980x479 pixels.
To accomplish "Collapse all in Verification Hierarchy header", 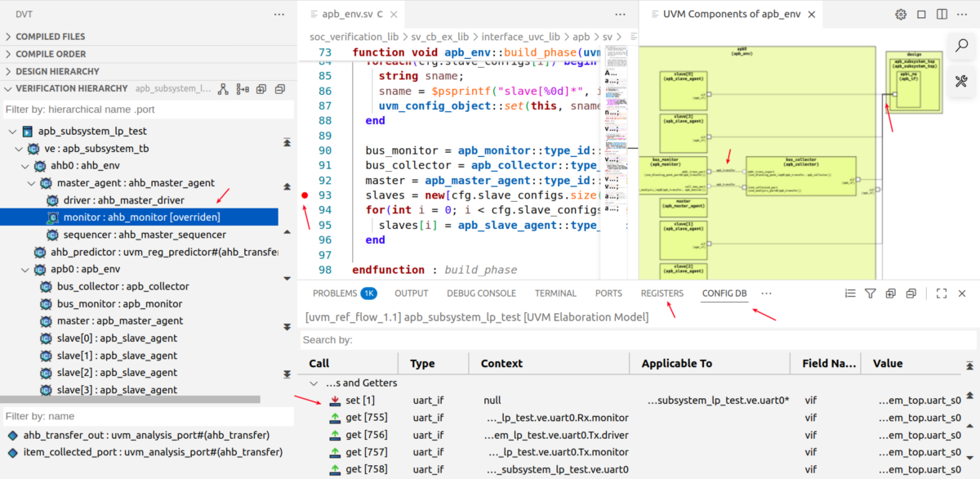I will click(x=280, y=89).
